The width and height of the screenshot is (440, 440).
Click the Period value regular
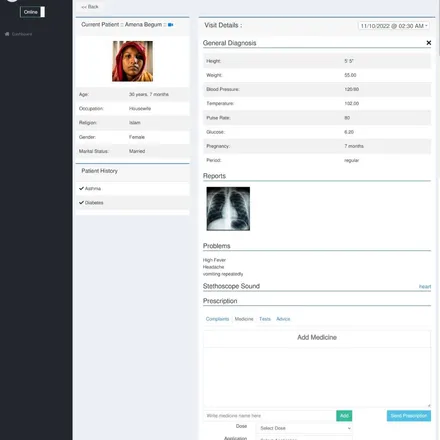(352, 160)
